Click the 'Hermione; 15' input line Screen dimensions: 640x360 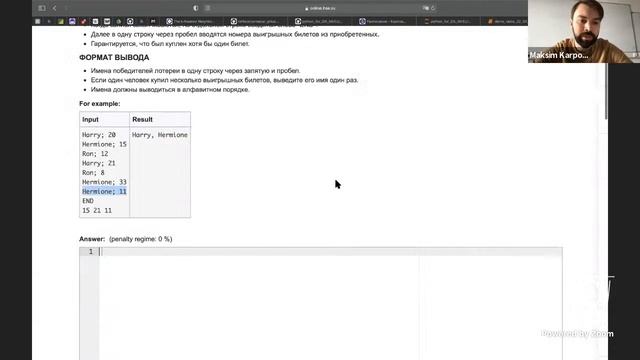coord(104,144)
